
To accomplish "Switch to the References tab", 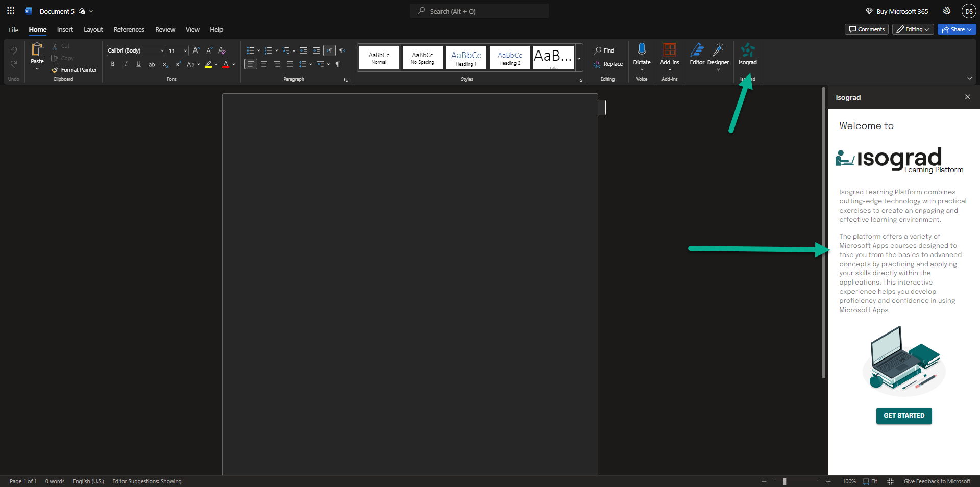I will click(129, 30).
